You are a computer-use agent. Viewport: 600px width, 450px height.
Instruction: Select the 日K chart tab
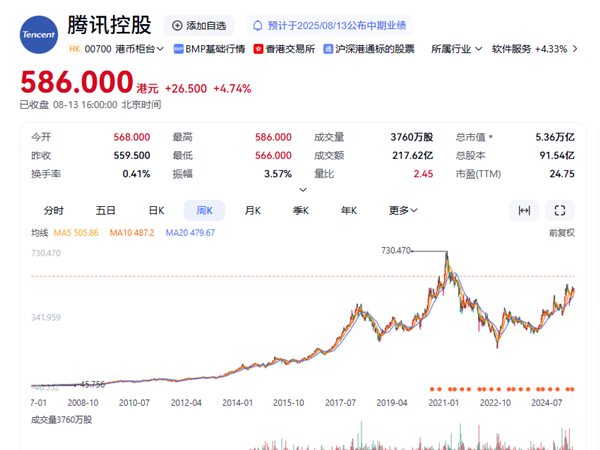pyautogui.click(x=157, y=210)
